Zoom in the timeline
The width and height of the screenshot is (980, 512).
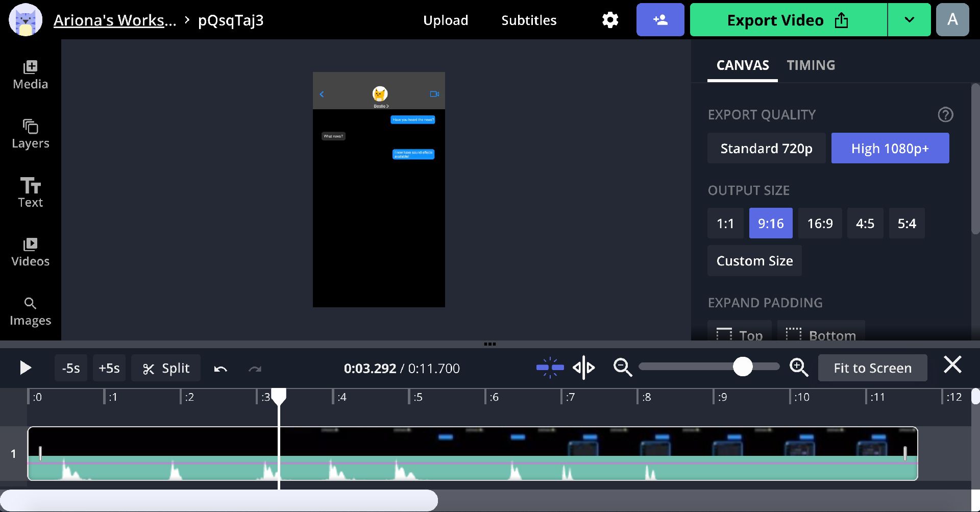[798, 368]
